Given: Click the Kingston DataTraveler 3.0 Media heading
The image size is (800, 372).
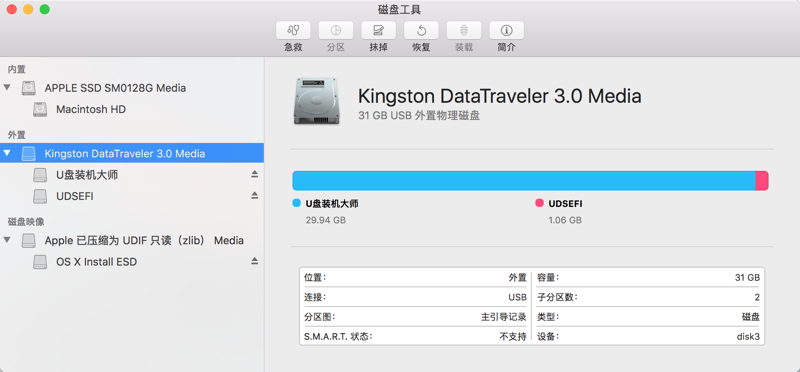Looking at the screenshot, I should tap(499, 96).
